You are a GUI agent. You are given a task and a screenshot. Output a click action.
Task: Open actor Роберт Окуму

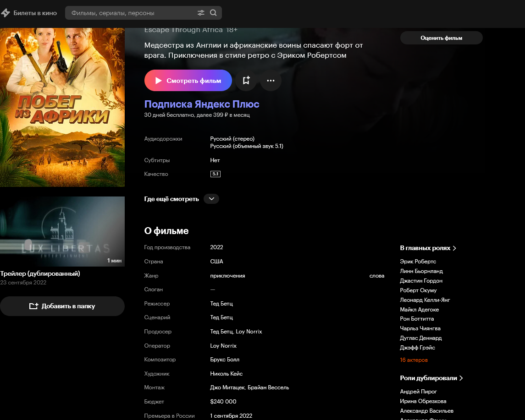(418, 290)
